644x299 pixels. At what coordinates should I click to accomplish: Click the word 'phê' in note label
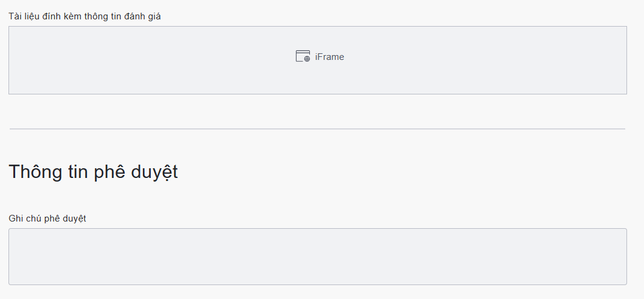point(52,218)
